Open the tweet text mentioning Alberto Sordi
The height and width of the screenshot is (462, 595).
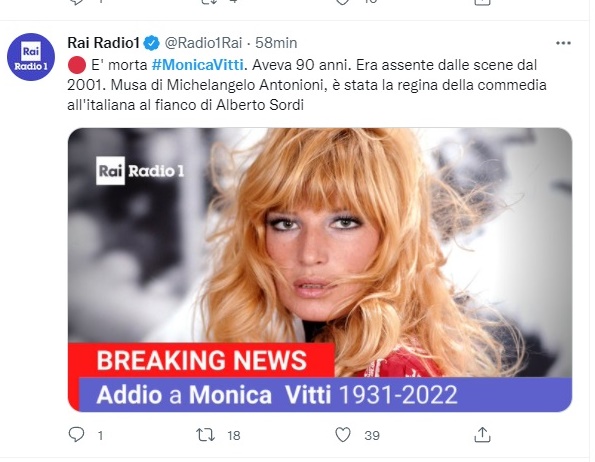[x=307, y=85]
